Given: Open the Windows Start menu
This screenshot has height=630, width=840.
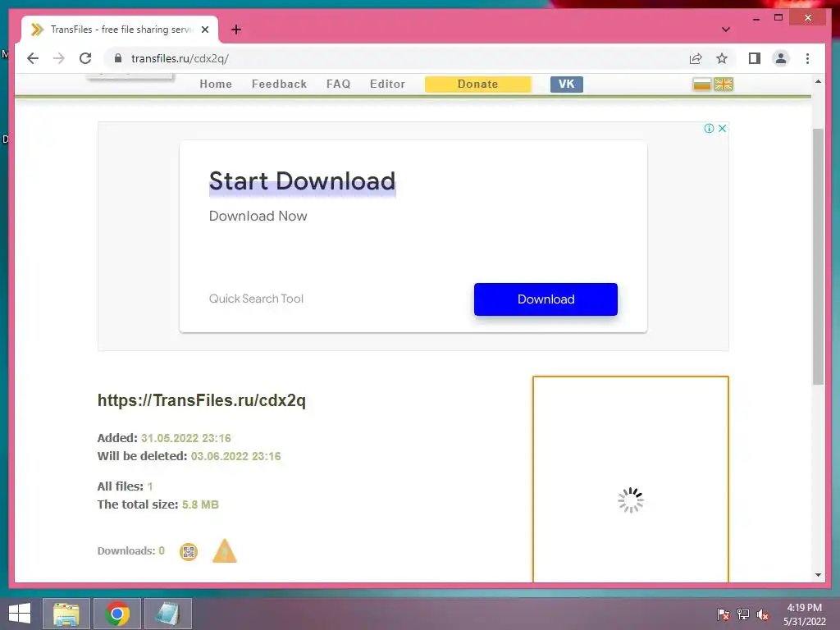Looking at the screenshot, I should 20,614.
